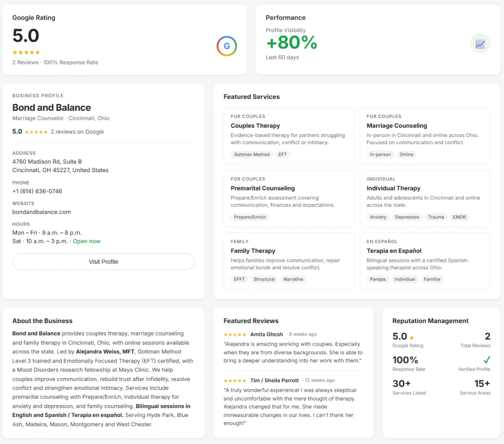504x444 pixels.
Task: Click the phone number +1 (614) 636-0746
Action: [37, 191]
